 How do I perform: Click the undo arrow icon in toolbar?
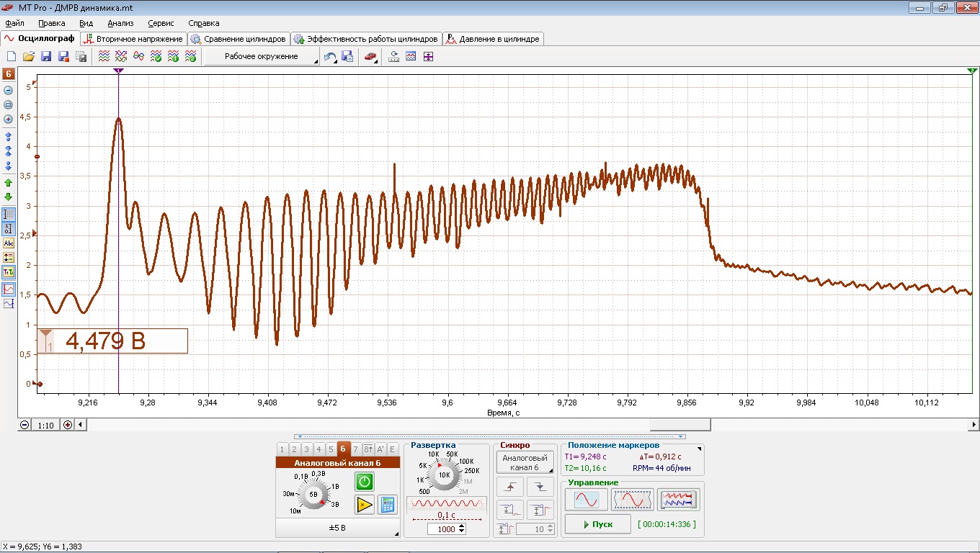click(330, 56)
